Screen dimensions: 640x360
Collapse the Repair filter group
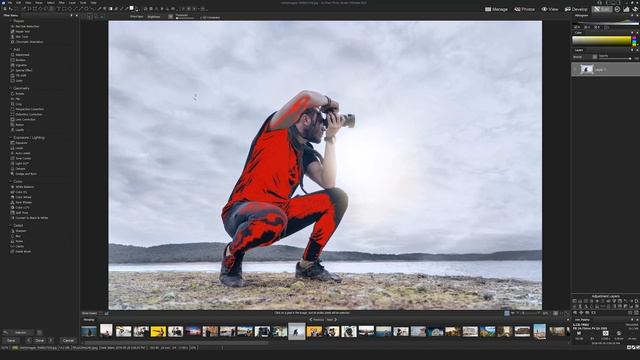point(11,21)
